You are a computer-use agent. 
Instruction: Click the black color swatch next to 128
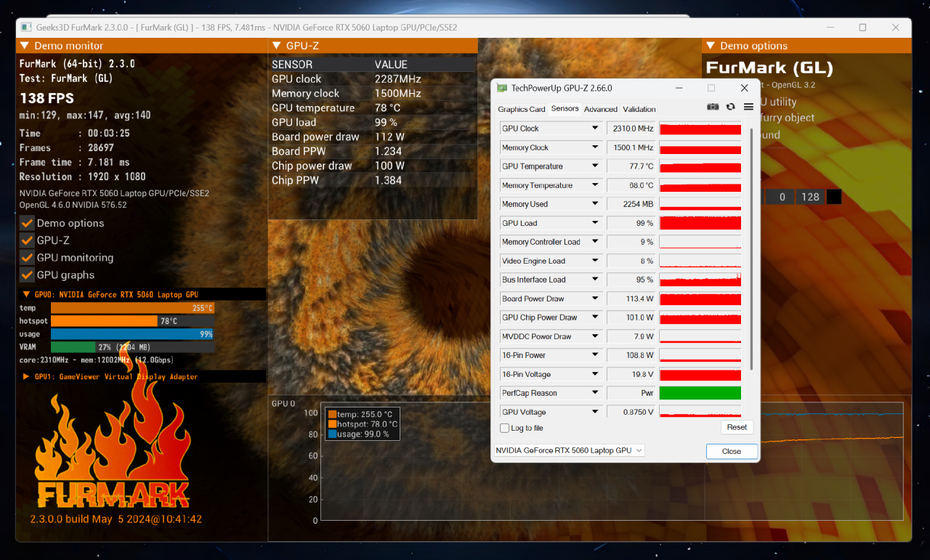pyautogui.click(x=834, y=197)
